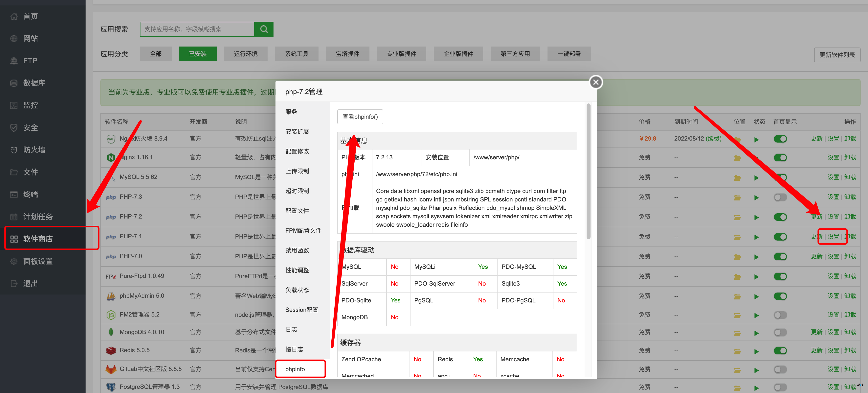Select the 已安装 category filter

click(198, 54)
